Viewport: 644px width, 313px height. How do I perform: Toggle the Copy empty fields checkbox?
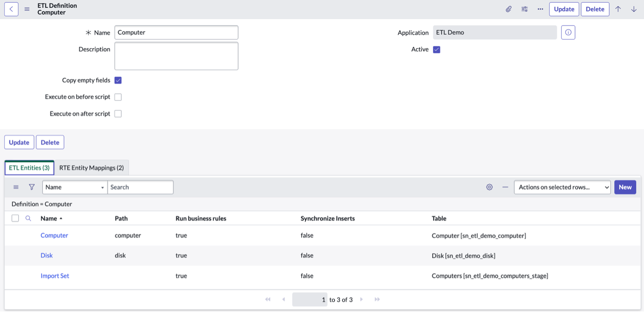(118, 80)
